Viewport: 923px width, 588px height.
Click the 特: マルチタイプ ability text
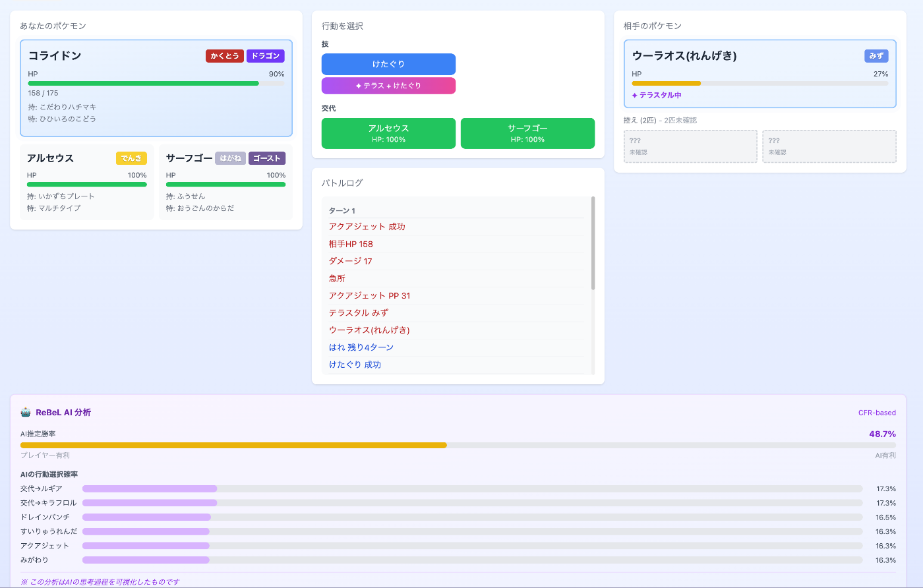coord(53,208)
